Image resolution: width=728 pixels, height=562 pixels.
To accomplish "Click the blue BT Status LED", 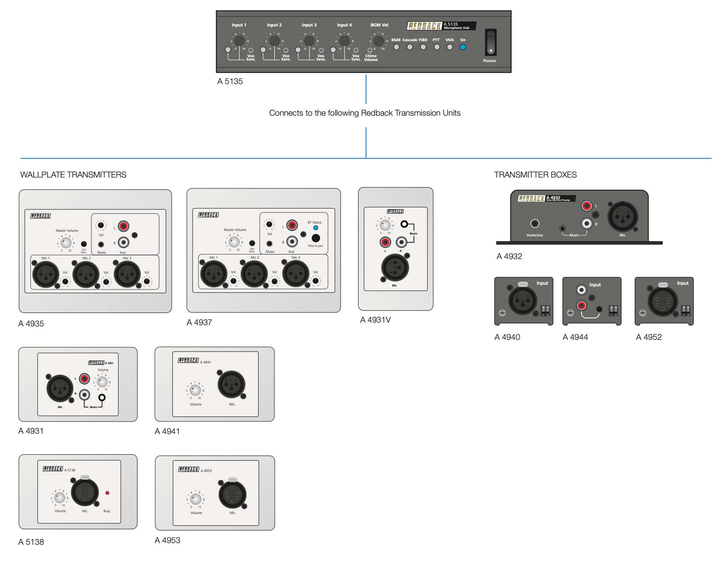I will [315, 228].
